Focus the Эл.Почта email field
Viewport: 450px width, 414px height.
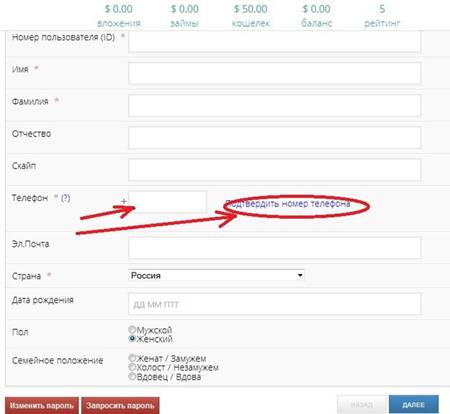(274, 248)
